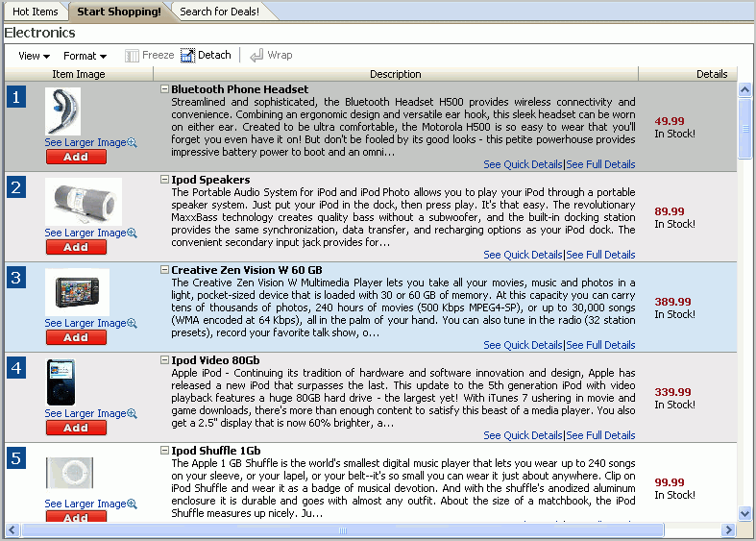See Full Details for Ipod Speakers
Viewport: 756px width, 541px height.
pyautogui.click(x=600, y=255)
